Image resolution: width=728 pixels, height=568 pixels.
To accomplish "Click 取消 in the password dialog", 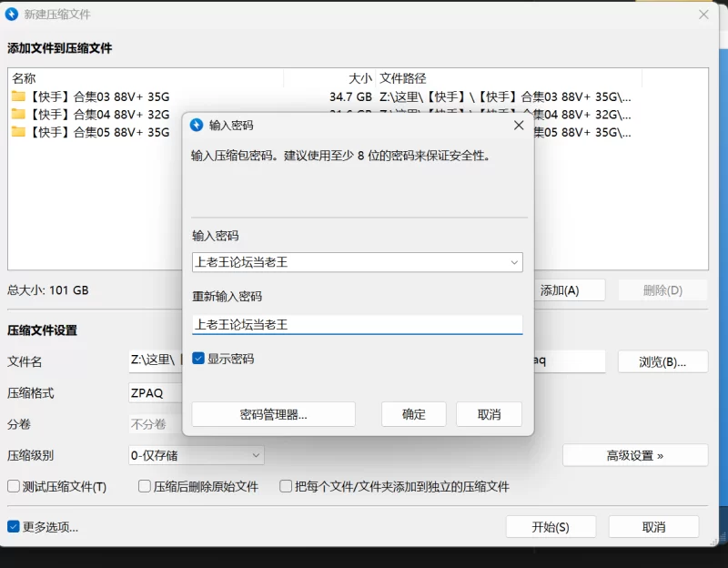I will point(489,414).
